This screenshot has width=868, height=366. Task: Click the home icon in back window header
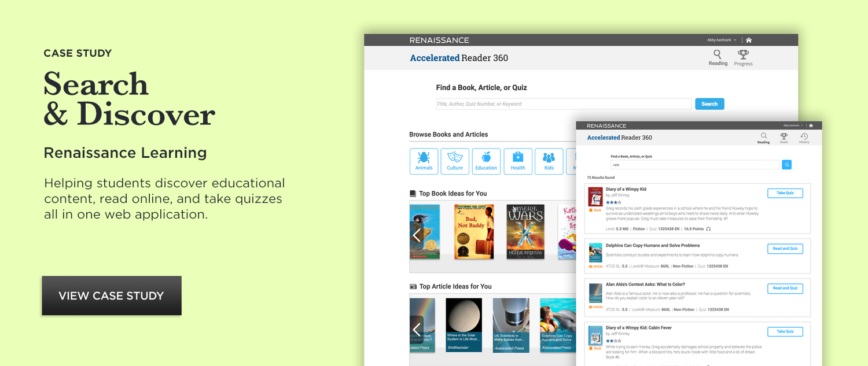[749, 40]
